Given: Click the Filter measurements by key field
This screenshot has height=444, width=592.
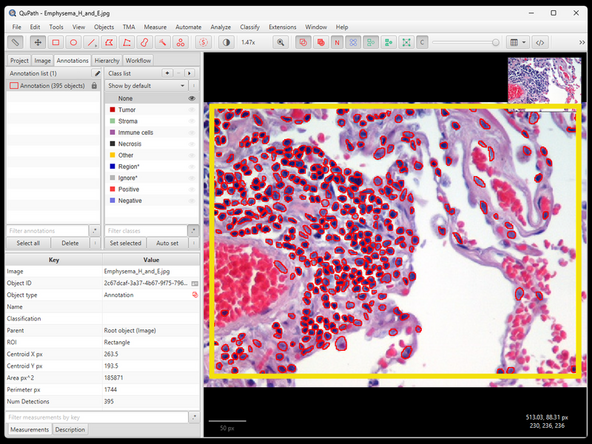Looking at the screenshot, I should click(x=97, y=417).
